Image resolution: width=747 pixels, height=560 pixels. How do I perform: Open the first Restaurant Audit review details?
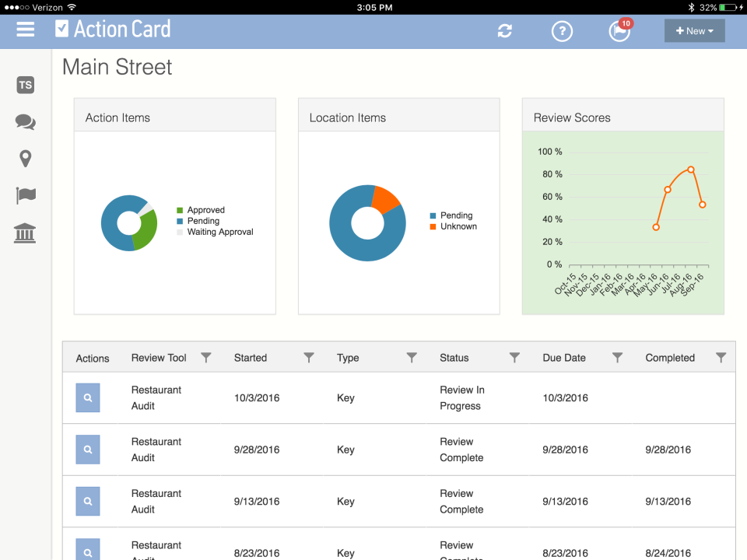click(x=87, y=397)
